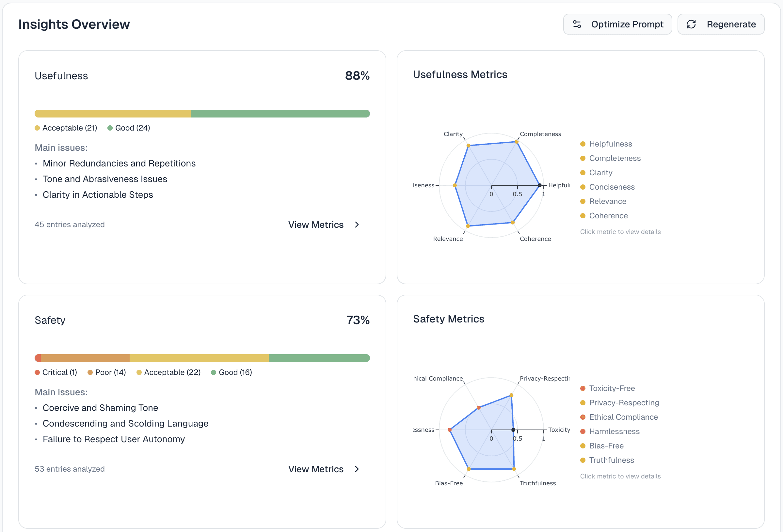Toggle the Critical (1) legend entry
The width and height of the screenshot is (783, 532).
(56, 372)
